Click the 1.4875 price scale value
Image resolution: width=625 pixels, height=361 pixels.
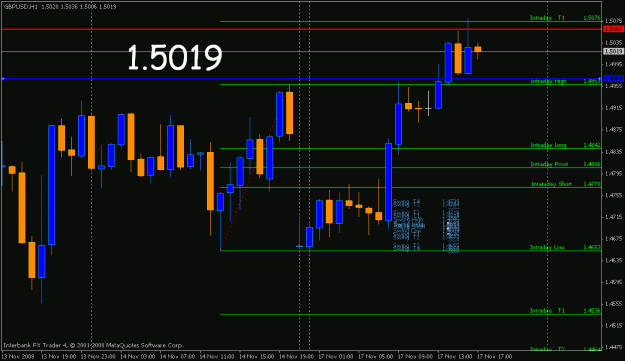click(614, 129)
